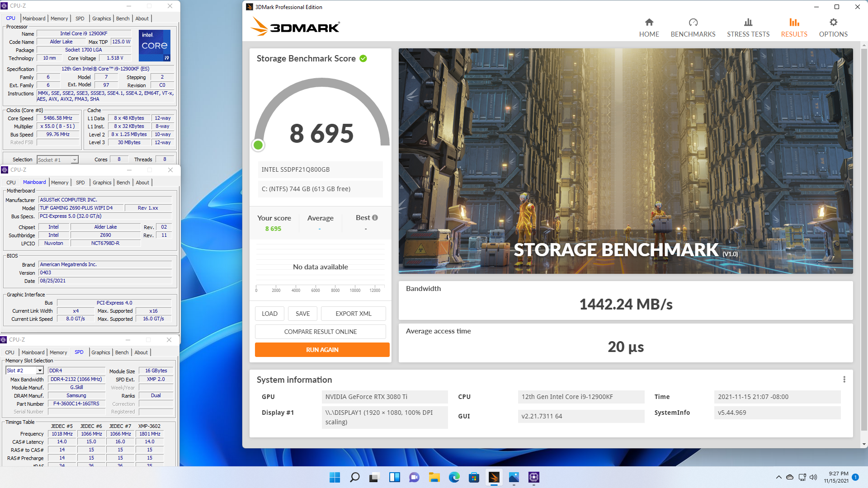This screenshot has height=488, width=868.
Task: Open taskbar Search
Action: (355, 477)
